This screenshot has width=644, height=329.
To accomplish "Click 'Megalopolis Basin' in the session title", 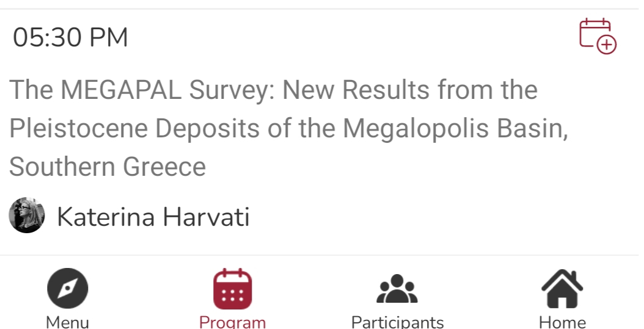I will [x=455, y=128].
